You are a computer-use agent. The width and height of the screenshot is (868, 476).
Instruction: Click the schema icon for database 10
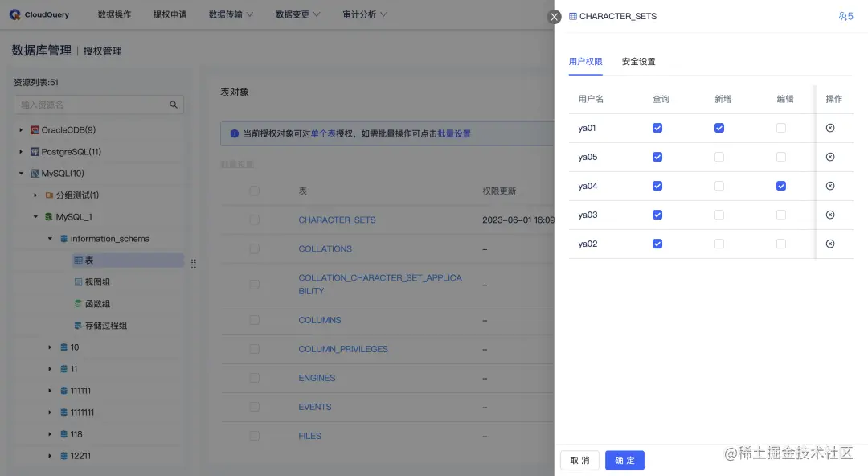point(63,347)
